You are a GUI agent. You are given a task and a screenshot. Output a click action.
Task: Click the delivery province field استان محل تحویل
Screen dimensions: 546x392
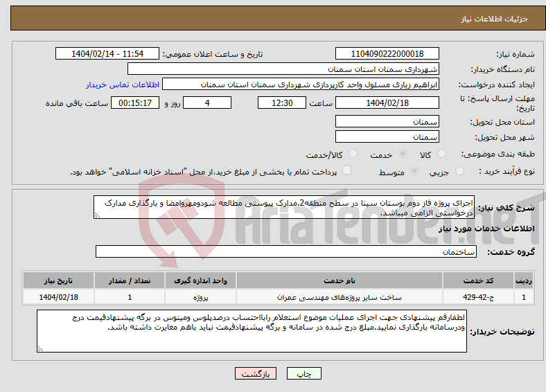(387, 121)
